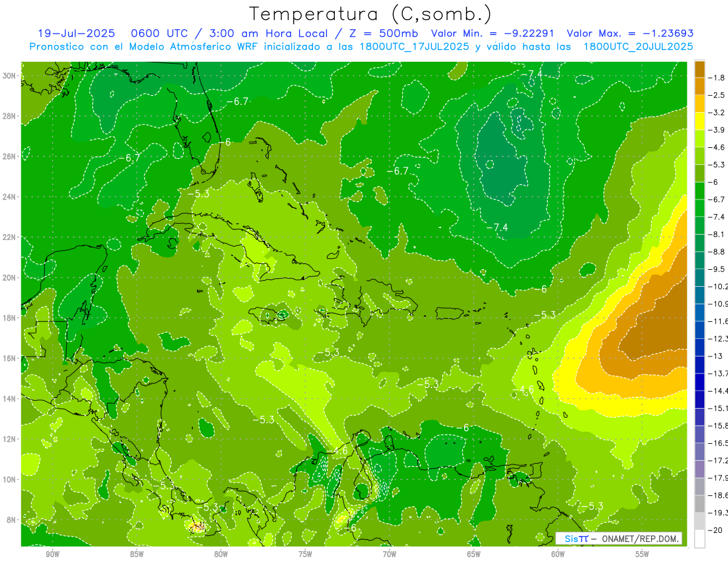Click the brown colorbar swatch above -1.8

(699, 69)
